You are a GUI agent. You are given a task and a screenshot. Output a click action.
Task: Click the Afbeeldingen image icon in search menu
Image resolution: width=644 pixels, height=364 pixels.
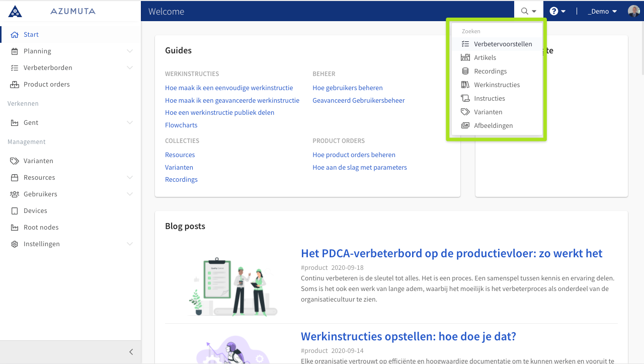(x=465, y=126)
